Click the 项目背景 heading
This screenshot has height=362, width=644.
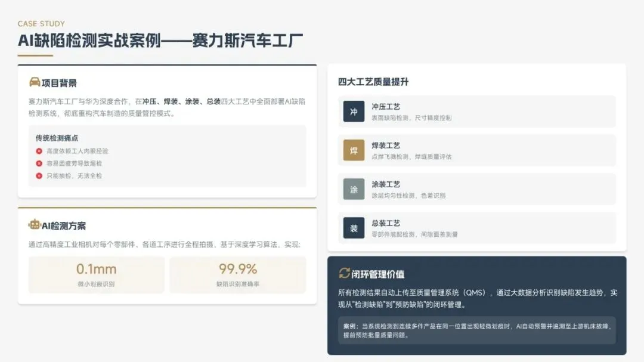click(59, 83)
